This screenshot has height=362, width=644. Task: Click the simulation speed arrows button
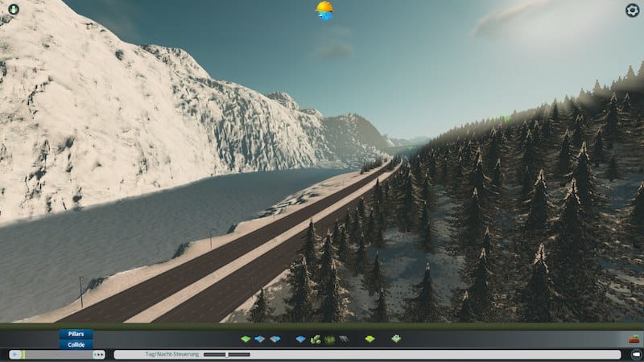pyautogui.click(x=99, y=354)
